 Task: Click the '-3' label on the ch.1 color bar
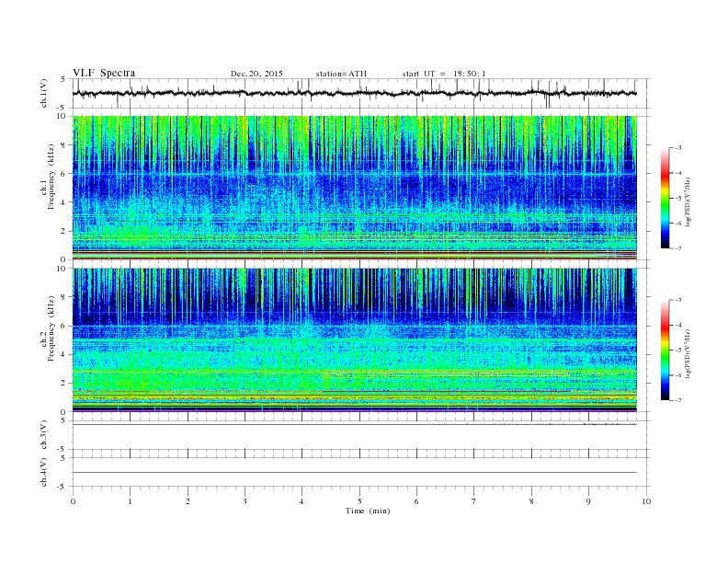677,148
